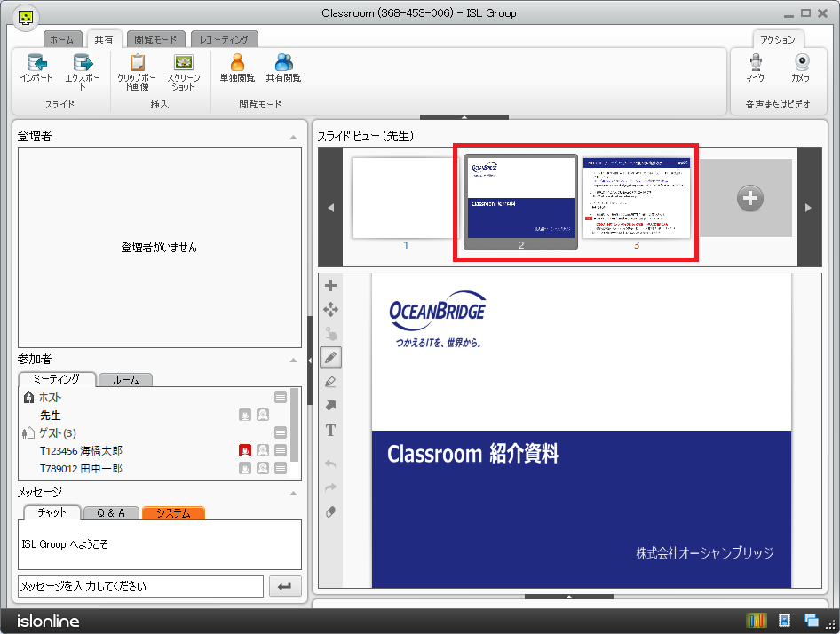Collapse the left sidebar with splitter arrow
Viewport: 840px width, 634px height.
tap(310, 361)
